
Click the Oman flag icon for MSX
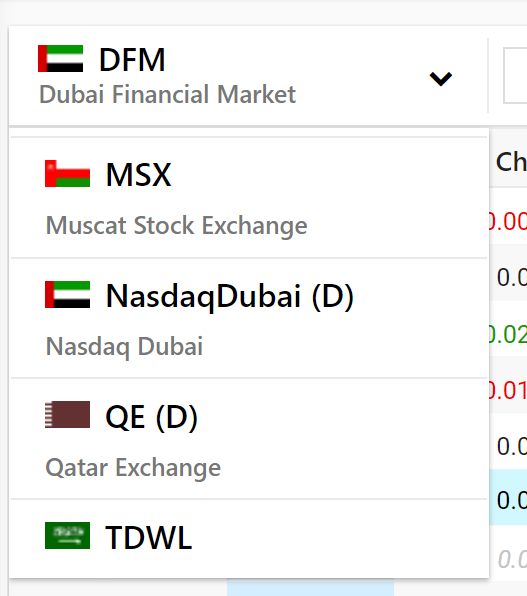tap(67, 174)
